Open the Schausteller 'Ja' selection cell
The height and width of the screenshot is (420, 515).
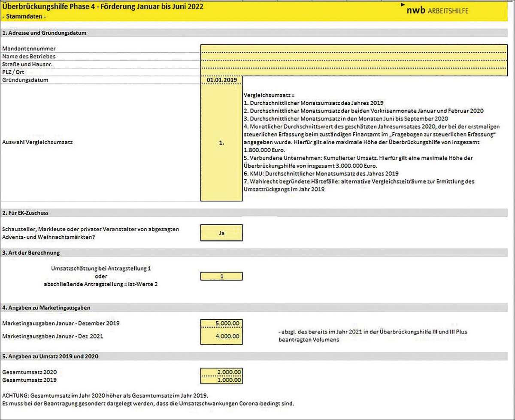[221, 233]
